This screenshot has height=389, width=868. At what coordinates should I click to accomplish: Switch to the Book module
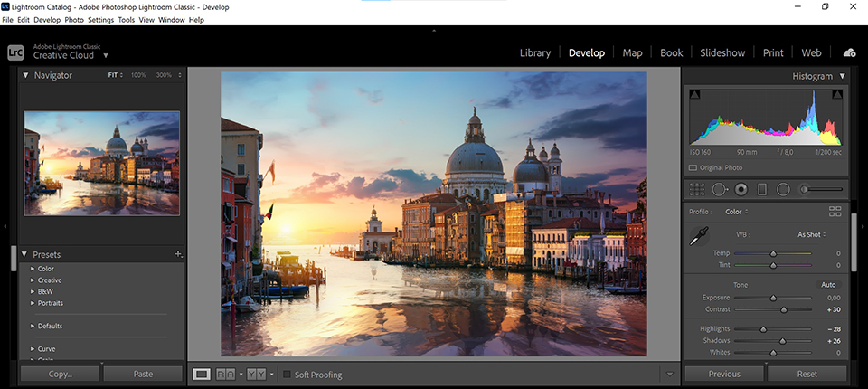[672, 52]
